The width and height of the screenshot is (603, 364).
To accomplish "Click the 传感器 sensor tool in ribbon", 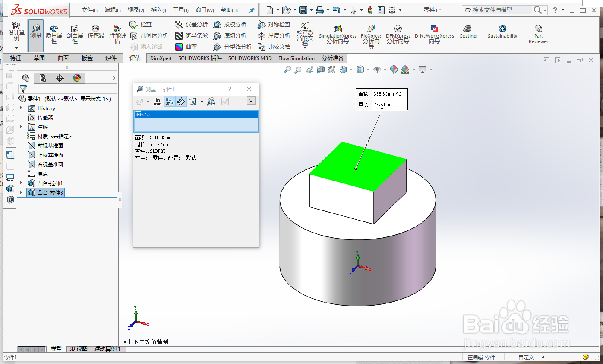I will tap(96, 32).
